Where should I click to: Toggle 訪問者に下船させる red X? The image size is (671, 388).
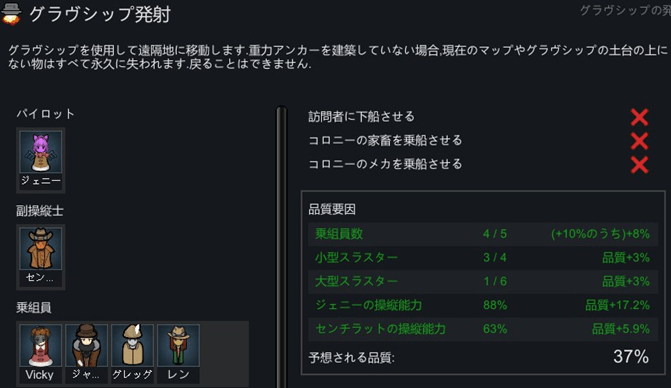[x=639, y=117]
